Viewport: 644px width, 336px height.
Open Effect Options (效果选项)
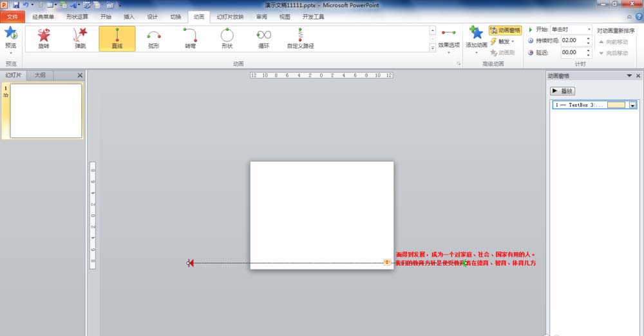[448, 40]
